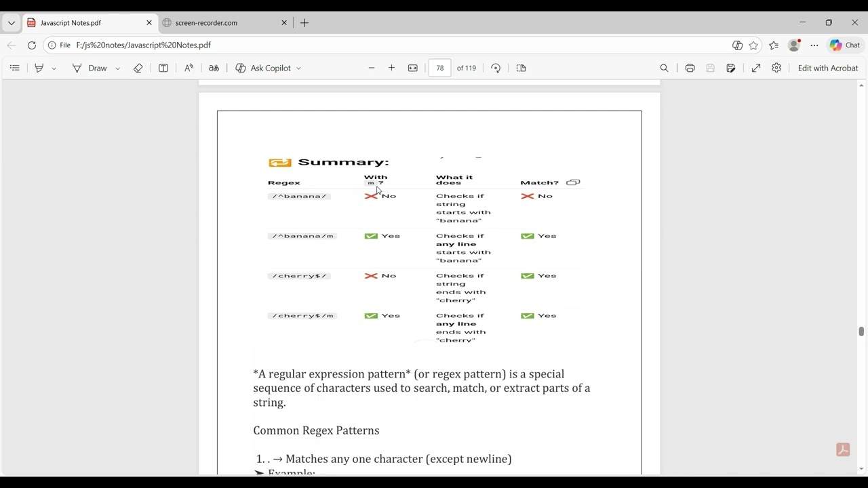Focus the page number field showing 78

(440, 68)
